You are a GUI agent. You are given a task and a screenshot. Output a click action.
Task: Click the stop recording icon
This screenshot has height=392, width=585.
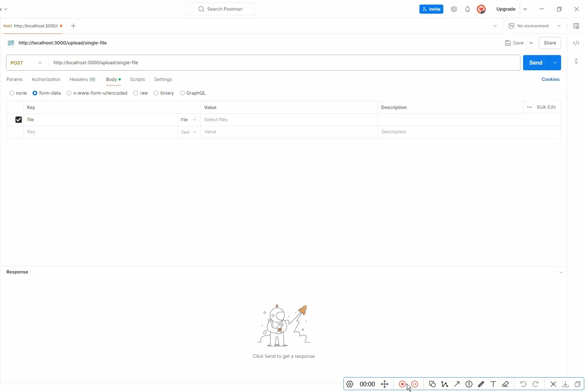click(402, 384)
